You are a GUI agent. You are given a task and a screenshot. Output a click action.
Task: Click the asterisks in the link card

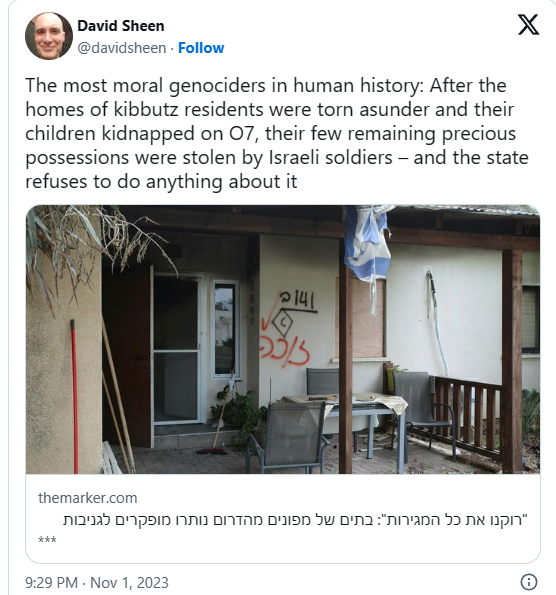(x=47, y=540)
